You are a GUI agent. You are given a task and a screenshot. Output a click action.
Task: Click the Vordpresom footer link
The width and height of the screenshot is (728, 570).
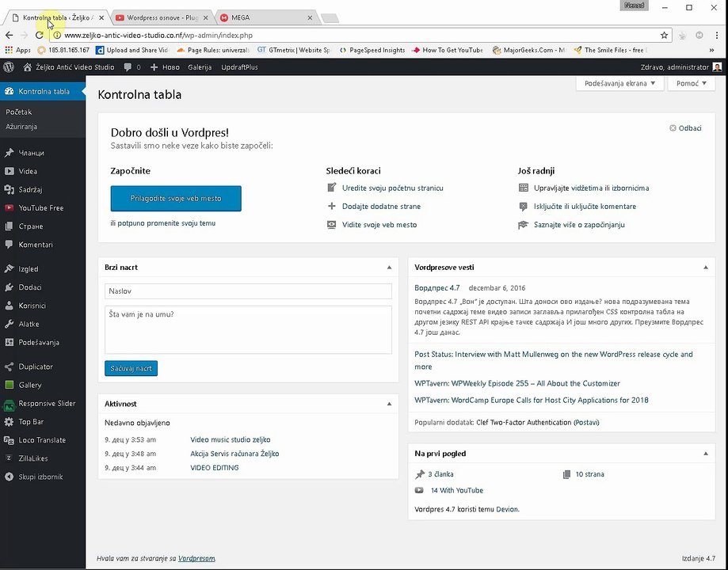point(197,558)
